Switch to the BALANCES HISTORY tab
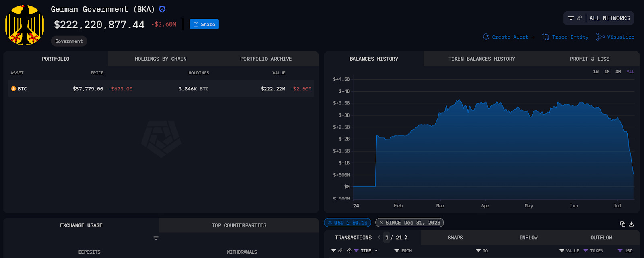Image resolution: width=644 pixels, height=258 pixels. click(374, 59)
